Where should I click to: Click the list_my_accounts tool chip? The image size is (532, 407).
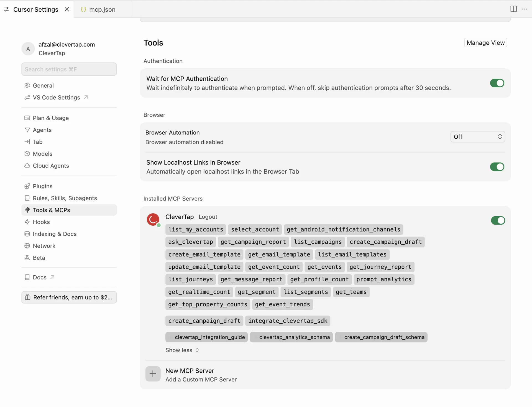click(196, 229)
